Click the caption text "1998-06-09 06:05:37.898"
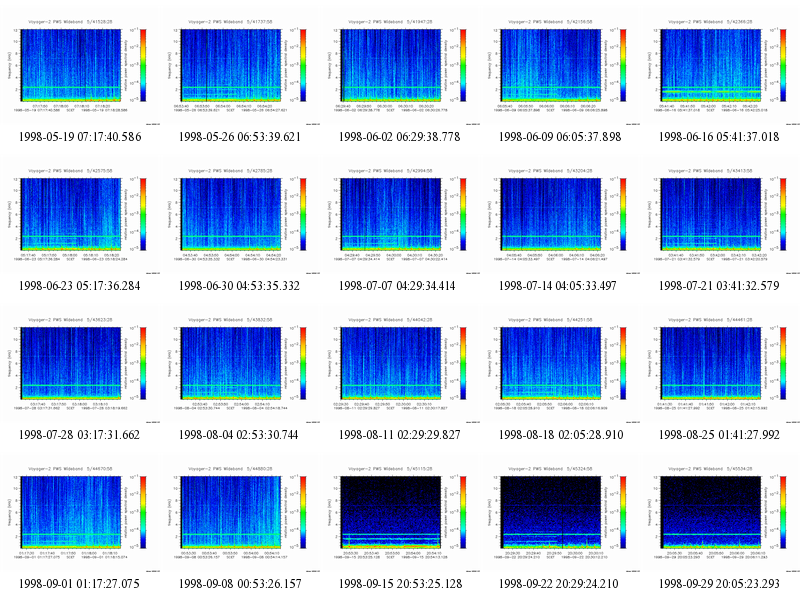This screenshot has width=800, height=596. click(x=560, y=137)
